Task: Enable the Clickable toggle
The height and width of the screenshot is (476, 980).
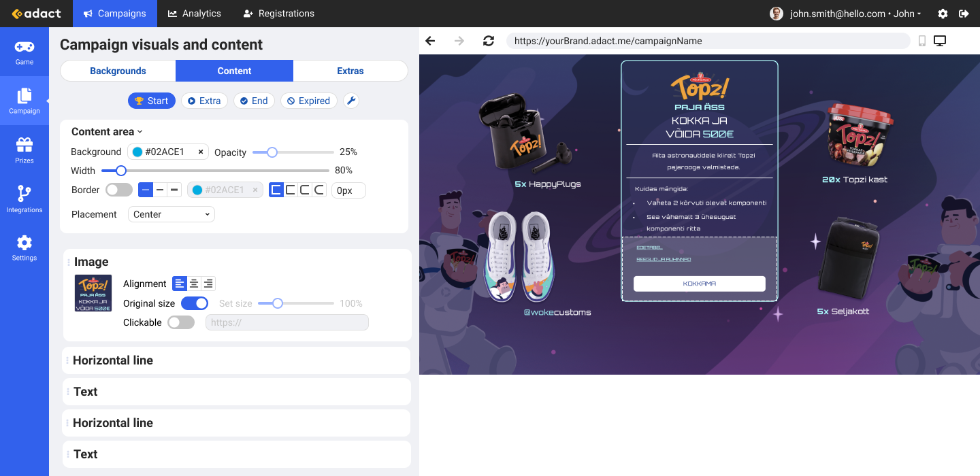Action: 181,322
